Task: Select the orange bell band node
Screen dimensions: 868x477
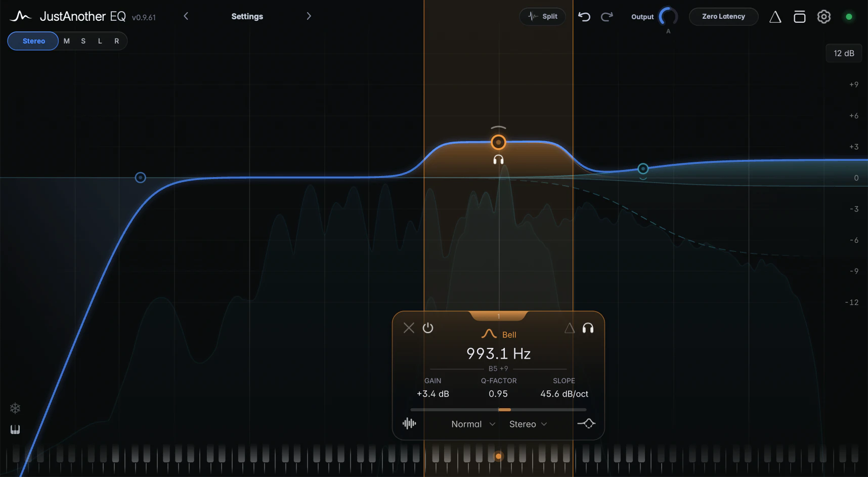Action: [498, 143]
